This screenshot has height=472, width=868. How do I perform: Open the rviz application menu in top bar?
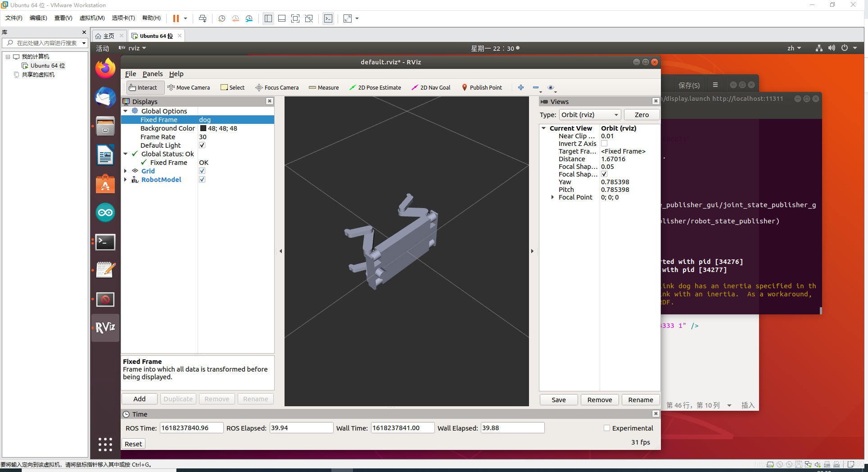coord(133,48)
